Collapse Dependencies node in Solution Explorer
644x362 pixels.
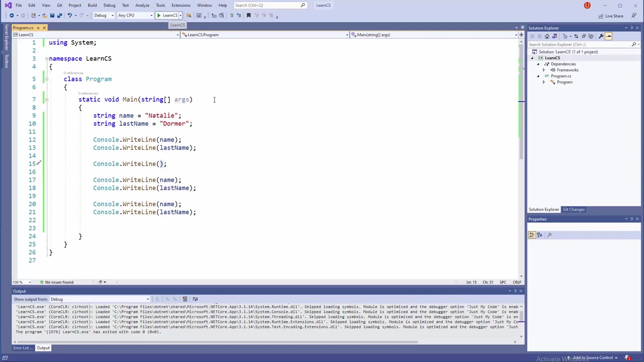pos(538,64)
